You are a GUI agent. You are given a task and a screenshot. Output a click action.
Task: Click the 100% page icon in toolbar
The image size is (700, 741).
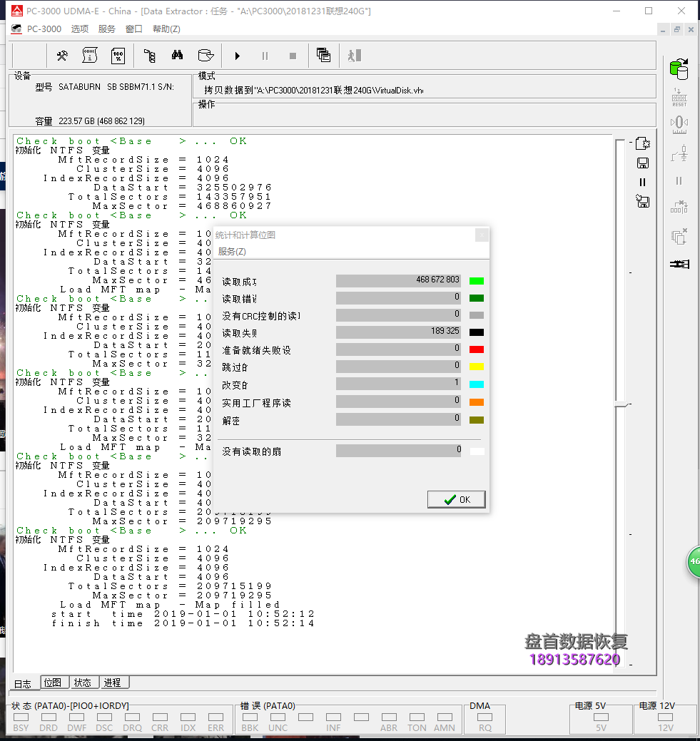pyautogui.click(x=118, y=56)
